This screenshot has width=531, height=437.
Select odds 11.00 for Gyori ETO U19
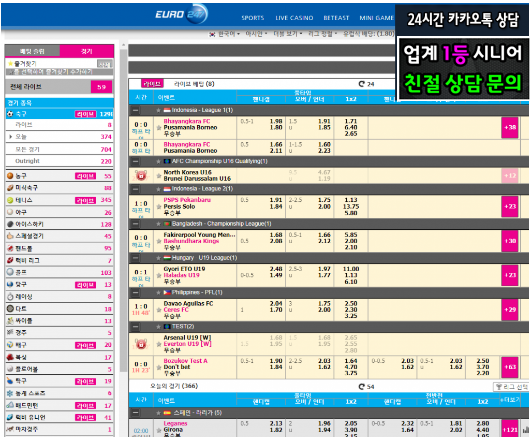tap(351, 269)
